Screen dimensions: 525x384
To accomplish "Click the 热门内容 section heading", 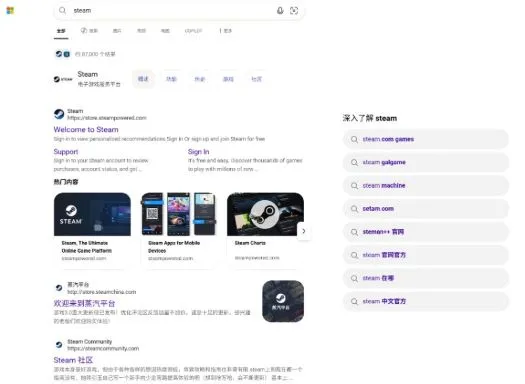I will pos(66,182).
